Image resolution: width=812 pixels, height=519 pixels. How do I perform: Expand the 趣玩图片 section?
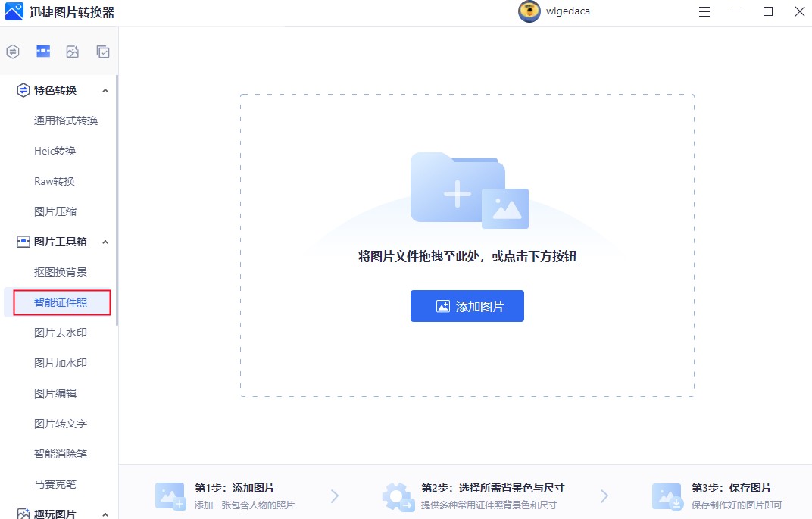pyautogui.click(x=105, y=514)
